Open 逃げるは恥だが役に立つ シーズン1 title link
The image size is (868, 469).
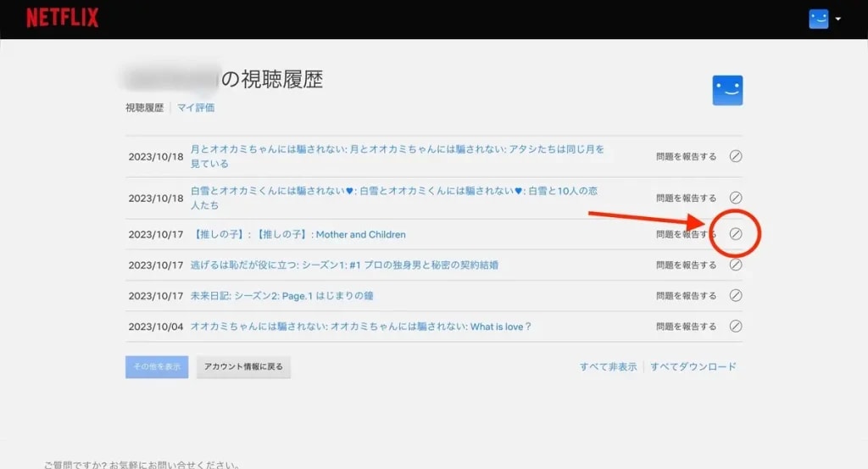pyautogui.click(x=344, y=265)
